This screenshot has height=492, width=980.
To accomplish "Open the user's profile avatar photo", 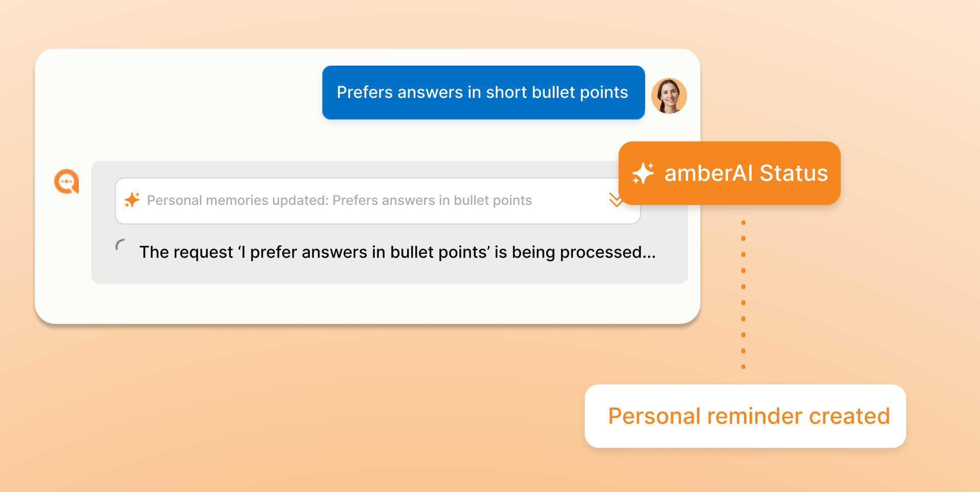I will pos(669,95).
